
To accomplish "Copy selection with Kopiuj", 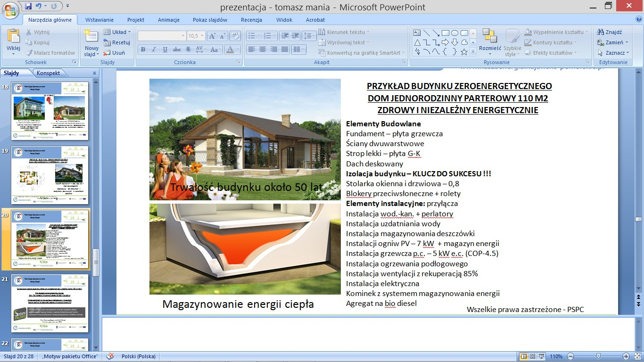I will [x=37, y=42].
